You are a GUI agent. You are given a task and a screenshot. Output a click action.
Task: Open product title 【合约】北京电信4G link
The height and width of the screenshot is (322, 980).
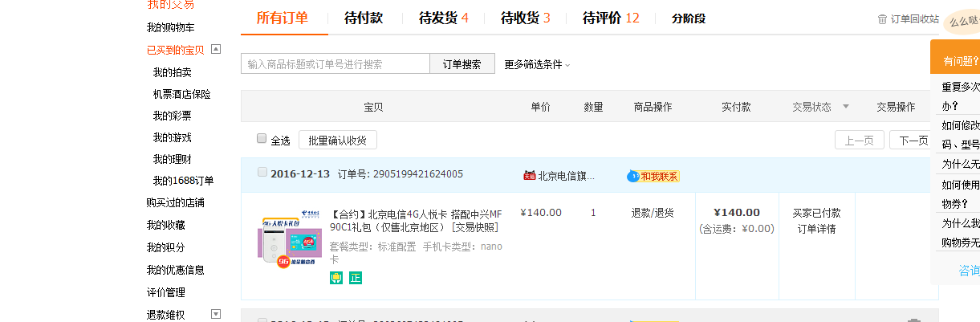coord(416,220)
